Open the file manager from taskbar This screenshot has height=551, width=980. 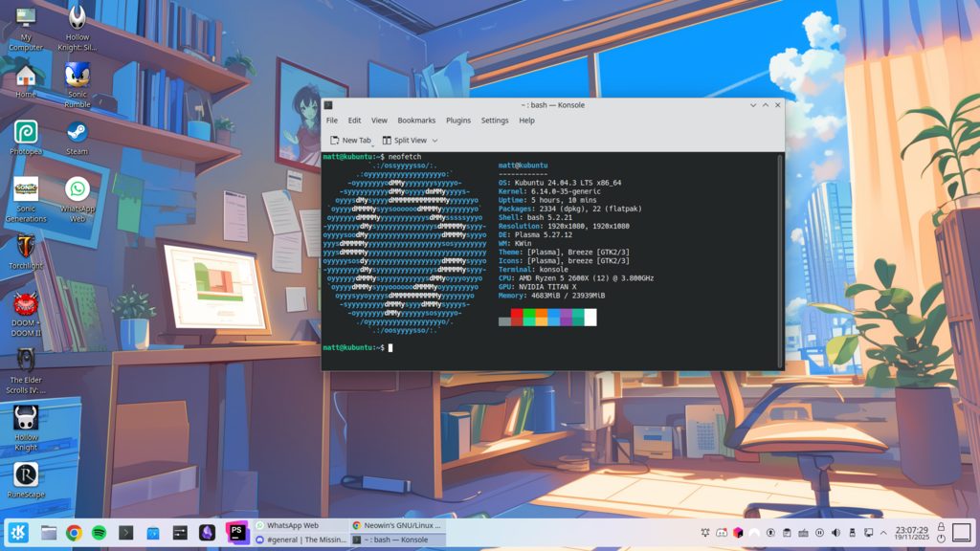pos(49,533)
